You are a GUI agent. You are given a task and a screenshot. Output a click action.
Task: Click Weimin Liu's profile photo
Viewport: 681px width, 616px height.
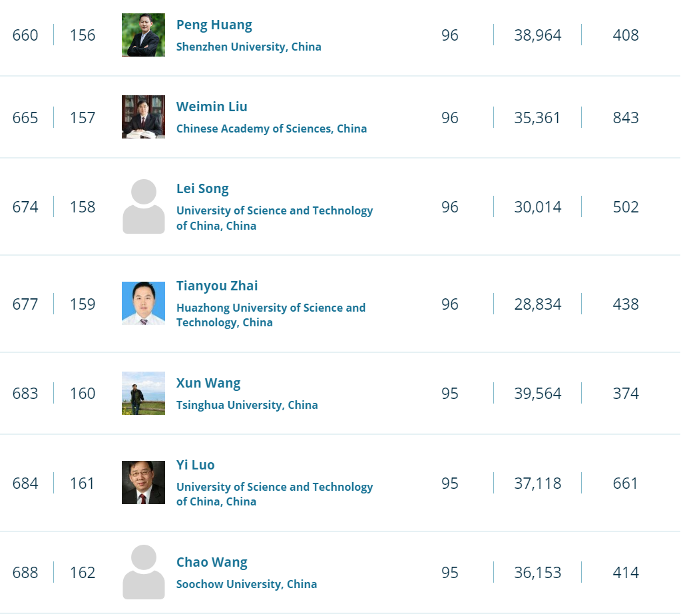(143, 117)
